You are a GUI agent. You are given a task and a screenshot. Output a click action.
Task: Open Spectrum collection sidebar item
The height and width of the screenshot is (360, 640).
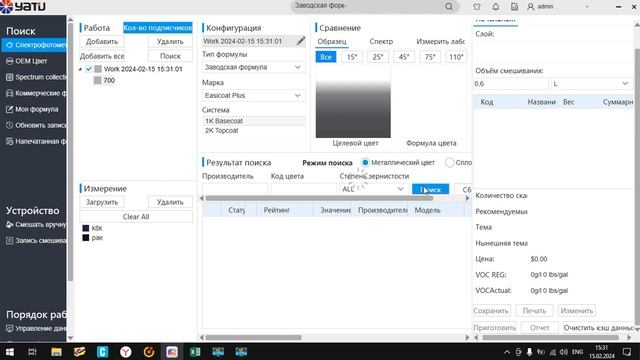click(36, 77)
